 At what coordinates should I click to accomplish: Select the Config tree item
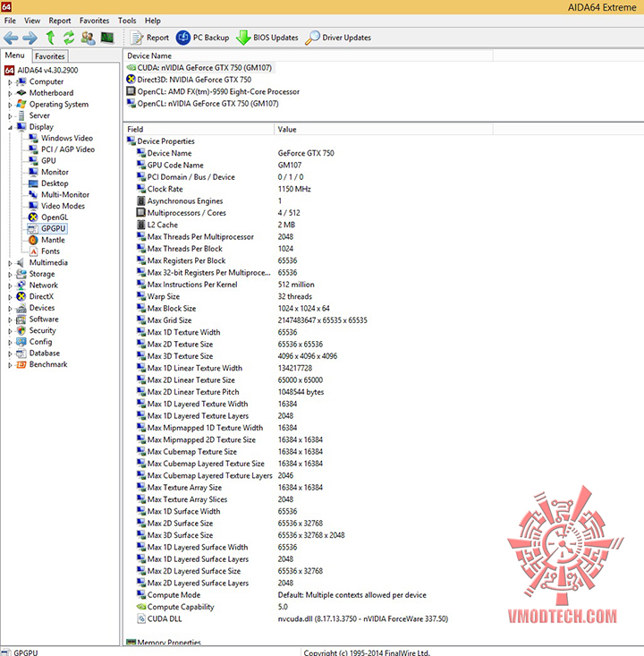coord(34,342)
